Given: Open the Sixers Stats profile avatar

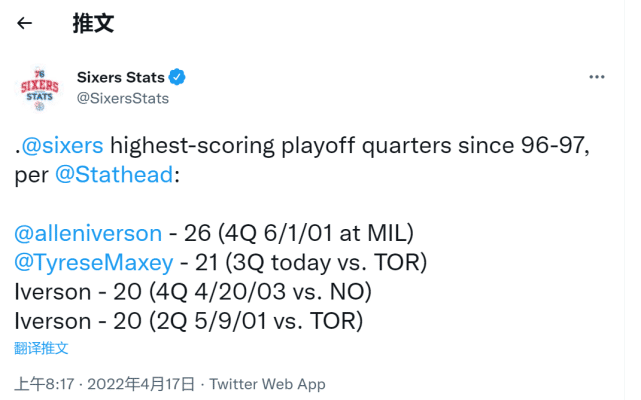Looking at the screenshot, I should pos(40,88).
